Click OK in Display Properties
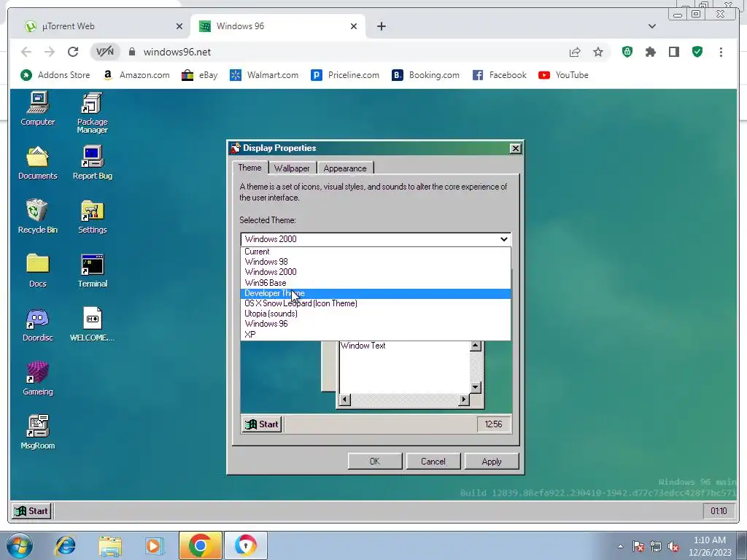The image size is (747, 560). click(x=375, y=462)
